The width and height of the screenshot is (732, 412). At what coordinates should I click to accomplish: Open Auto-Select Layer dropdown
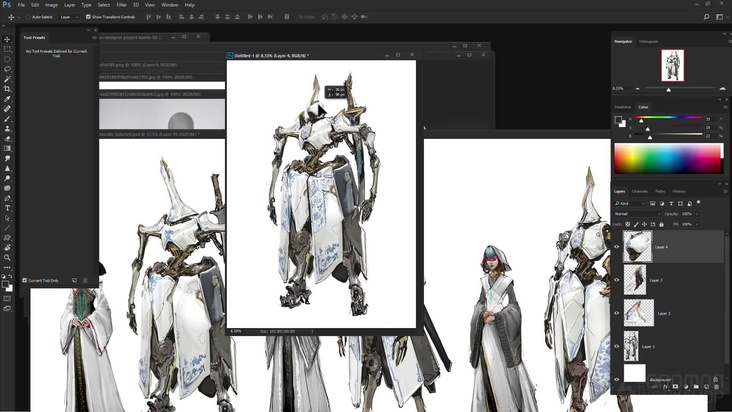70,17
